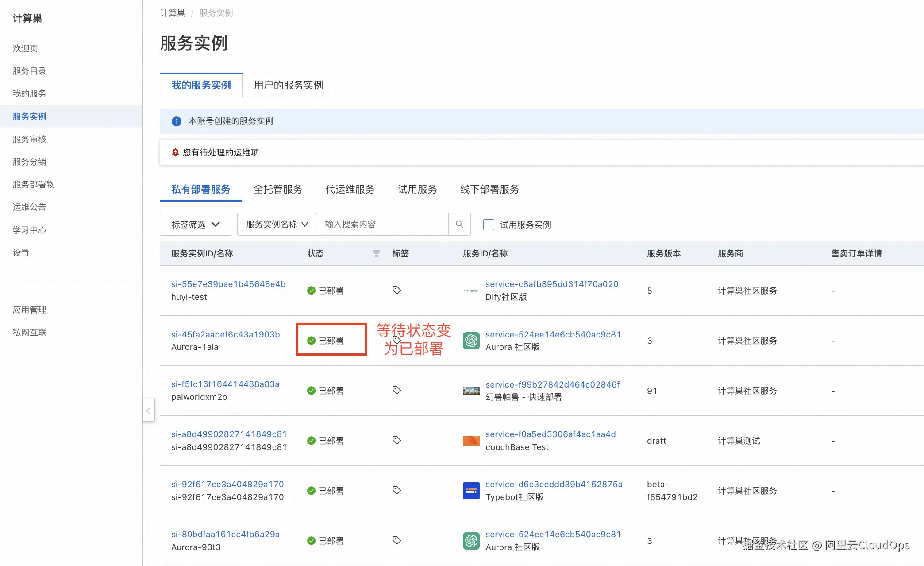The height and width of the screenshot is (566, 924).
Task: Click 计算巢 in the breadcrumb
Action: tap(172, 13)
